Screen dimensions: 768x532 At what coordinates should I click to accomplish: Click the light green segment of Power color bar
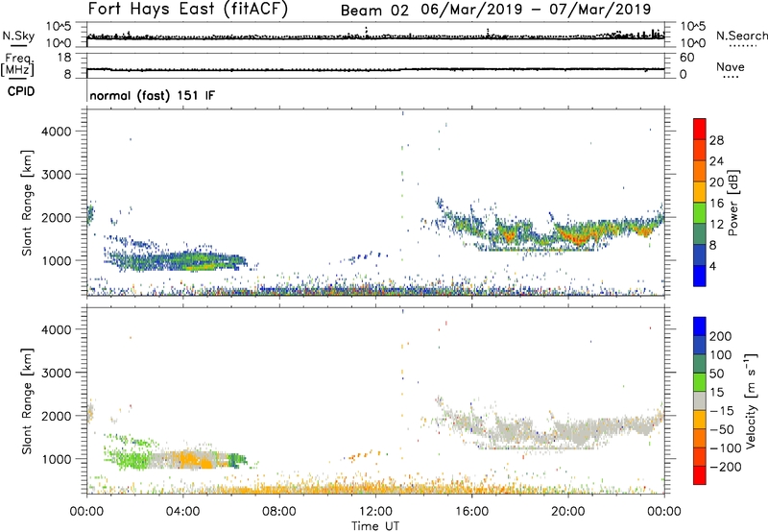click(700, 213)
